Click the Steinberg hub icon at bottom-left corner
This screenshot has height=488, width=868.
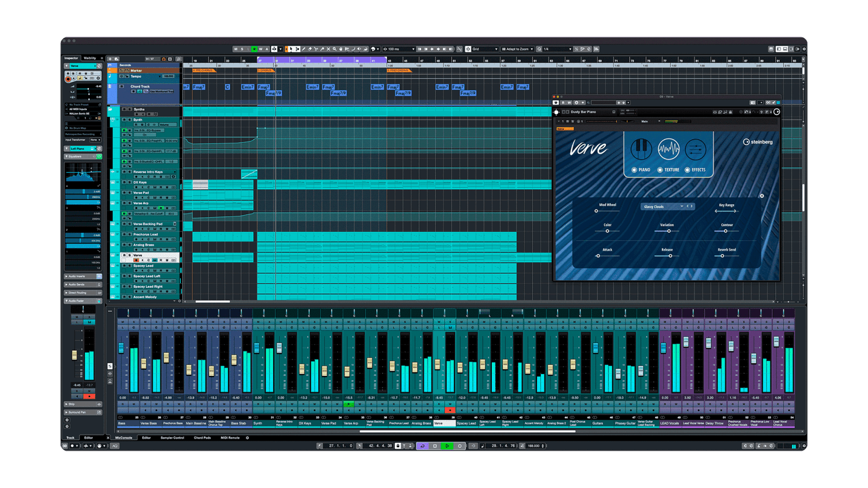64,446
